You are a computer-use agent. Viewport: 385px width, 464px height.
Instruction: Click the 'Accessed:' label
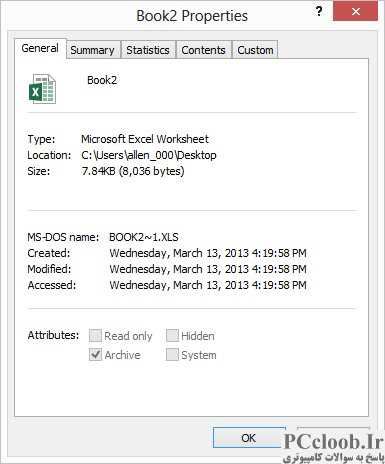click(x=52, y=285)
